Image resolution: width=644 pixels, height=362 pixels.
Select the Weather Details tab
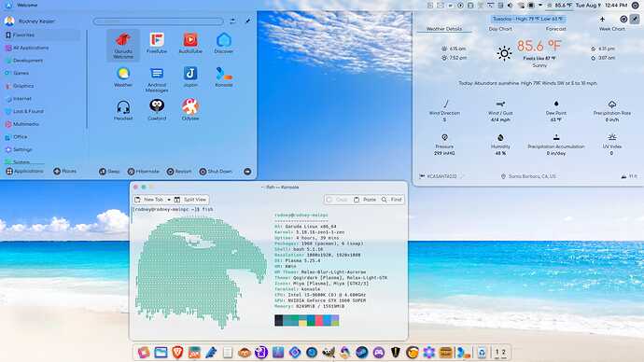(444, 29)
